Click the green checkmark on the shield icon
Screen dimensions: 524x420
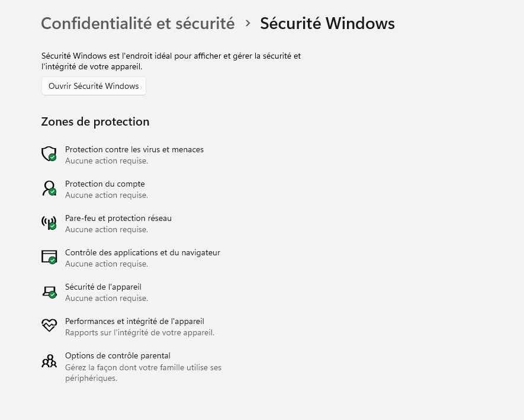pyautogui.click(x=53, y=158)
